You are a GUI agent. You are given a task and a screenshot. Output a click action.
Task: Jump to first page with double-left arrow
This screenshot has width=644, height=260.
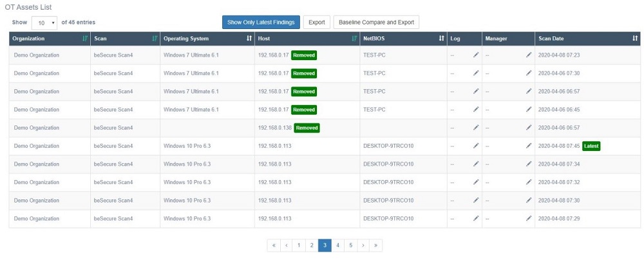pyautogui.click(x=274, y=245)
